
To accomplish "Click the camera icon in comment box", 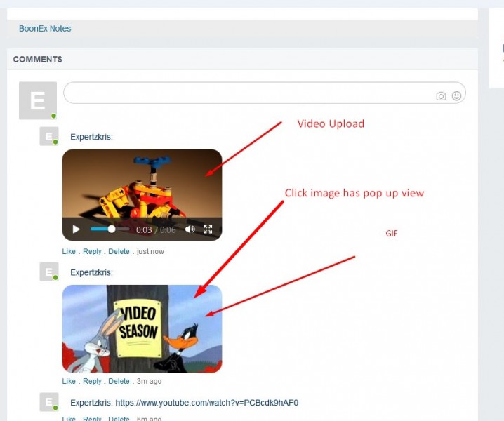I will [441, 96].
